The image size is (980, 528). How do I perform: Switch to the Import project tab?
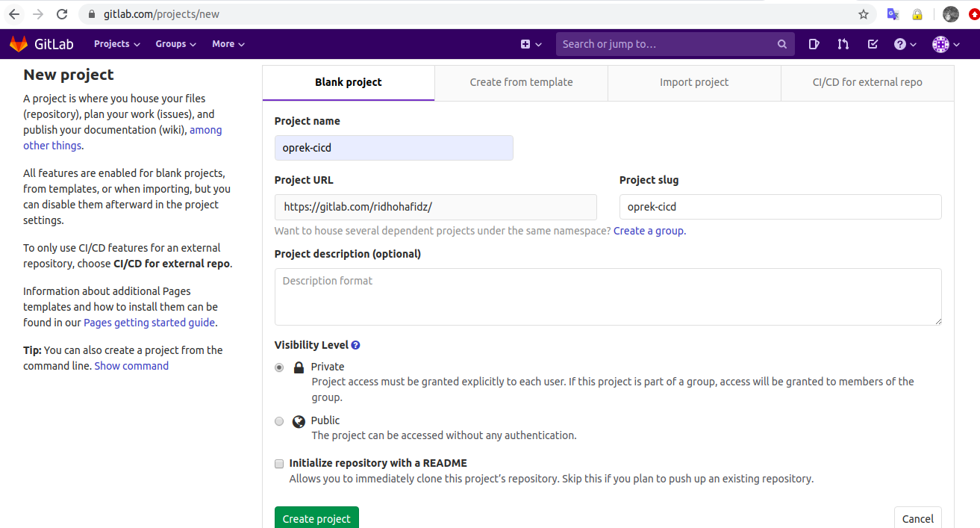(694, 83)
